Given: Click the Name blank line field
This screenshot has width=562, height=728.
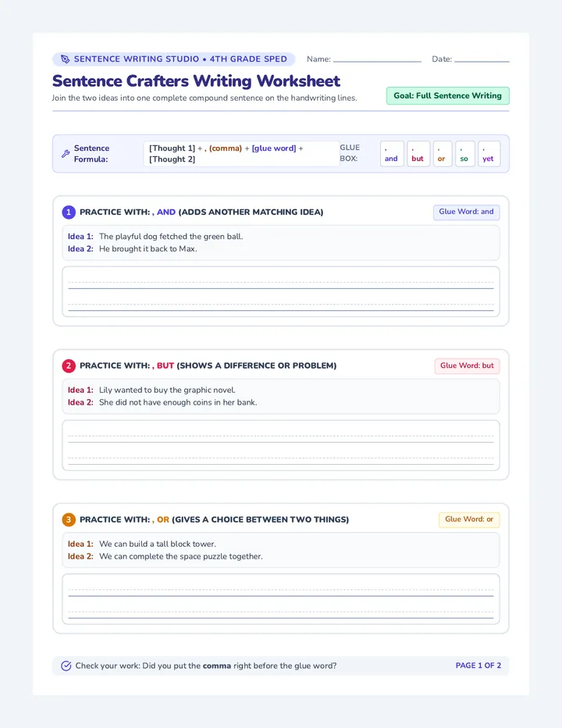Looking at the screenshot, I should coord(377,59).
